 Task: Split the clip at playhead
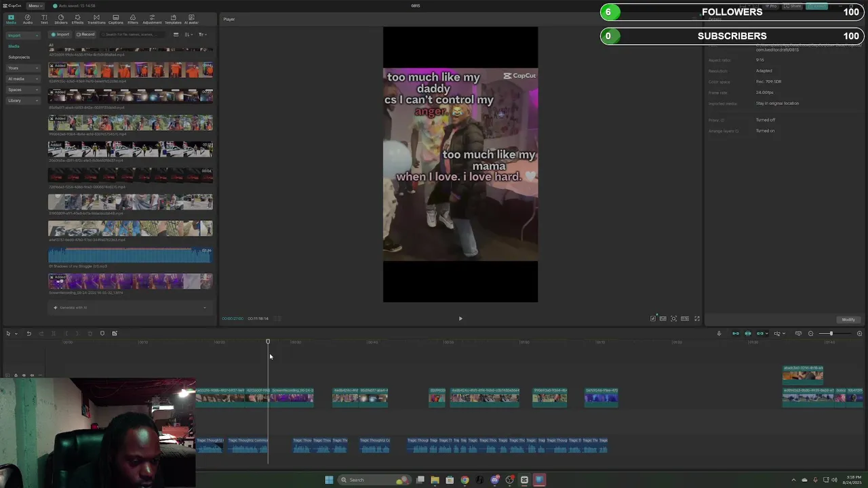click(53, 333)
